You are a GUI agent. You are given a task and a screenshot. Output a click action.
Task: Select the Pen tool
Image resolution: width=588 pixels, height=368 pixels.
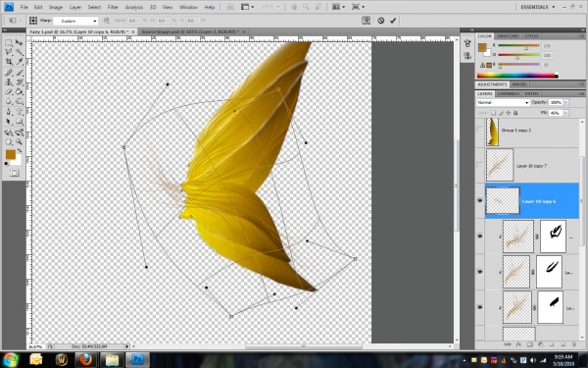(x=8, y=112)
